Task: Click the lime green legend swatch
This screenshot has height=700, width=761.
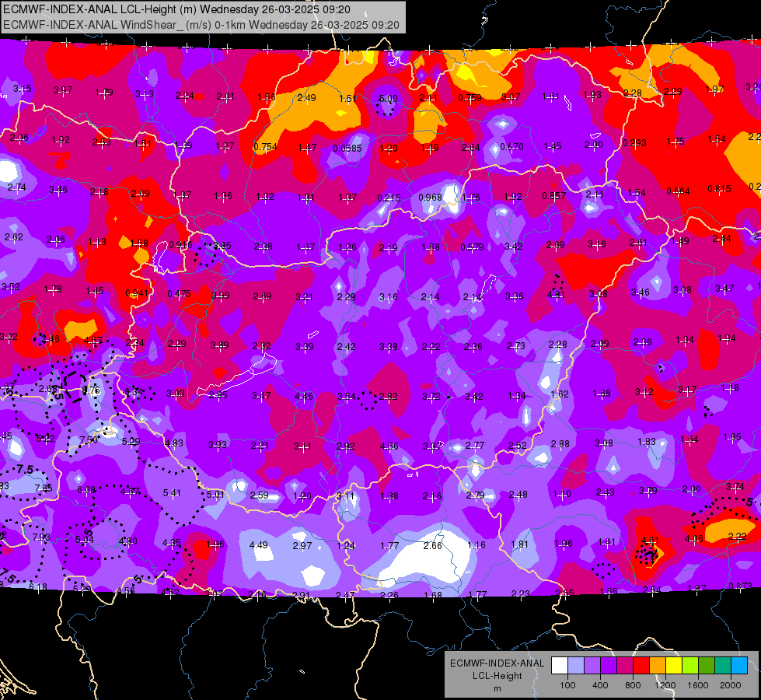Action: pos(690,666)
